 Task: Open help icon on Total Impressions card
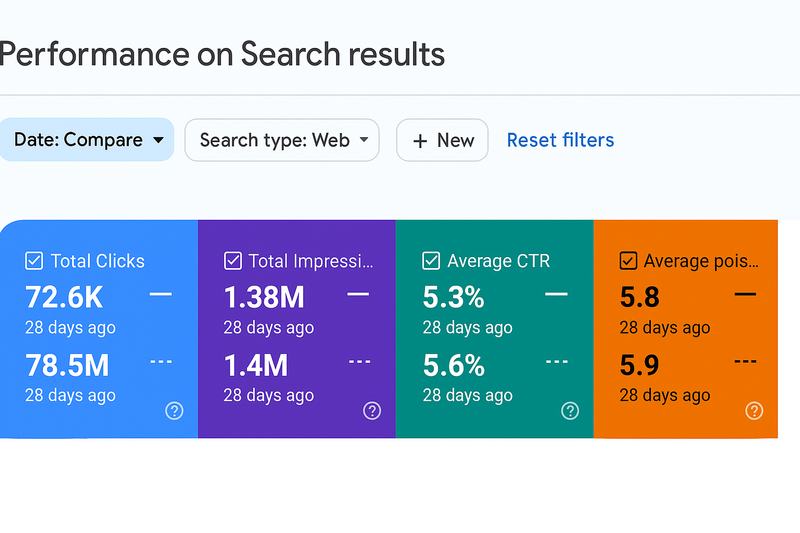coord(372,410)
